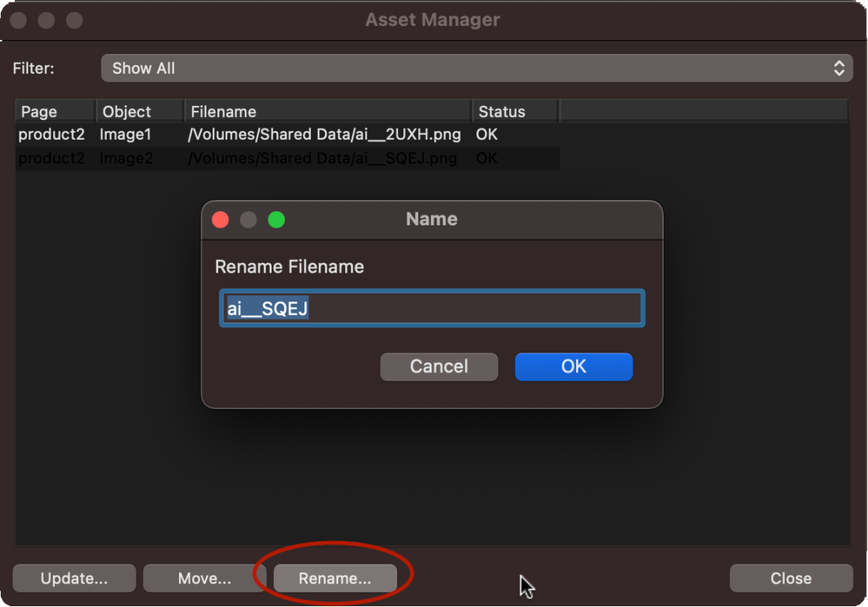Image resolution: width=868 pixels, height=607 pixels.
Task: Sort assets by the Filename column header
Action: pos(327,112)
